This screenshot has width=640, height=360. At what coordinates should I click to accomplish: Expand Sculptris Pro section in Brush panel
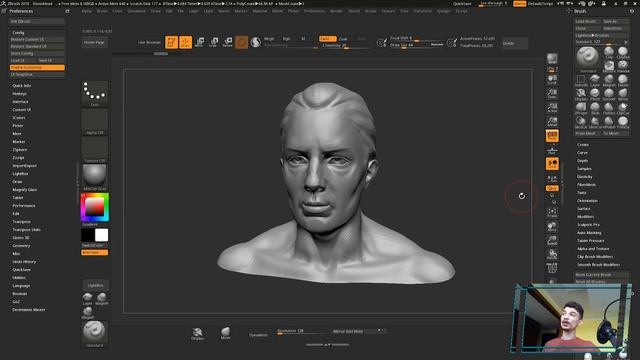[x=588, y=224]
